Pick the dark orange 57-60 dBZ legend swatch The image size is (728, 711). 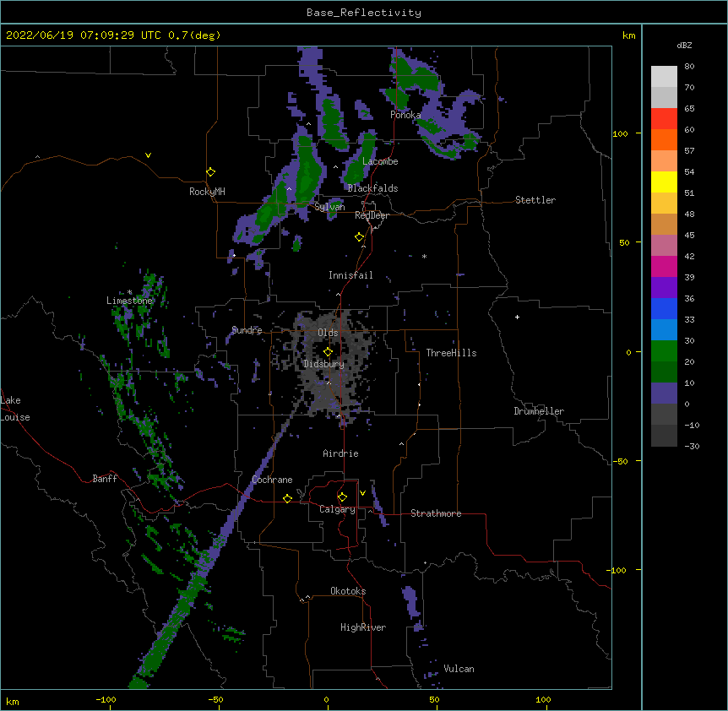(x=664, y=139)
